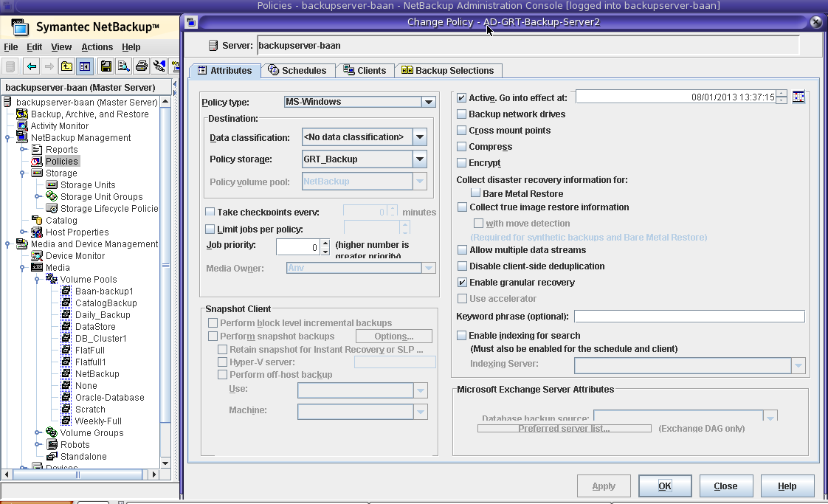Expand Volume Groups node

pyautogui.click(x=37, y=432)
